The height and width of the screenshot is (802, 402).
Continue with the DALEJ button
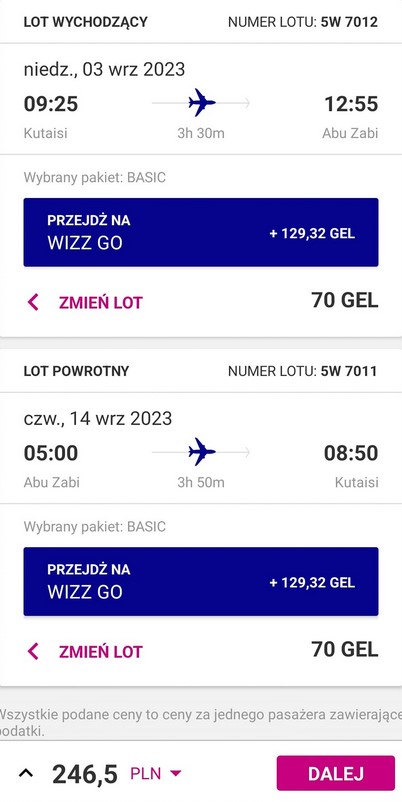point(336,773)
